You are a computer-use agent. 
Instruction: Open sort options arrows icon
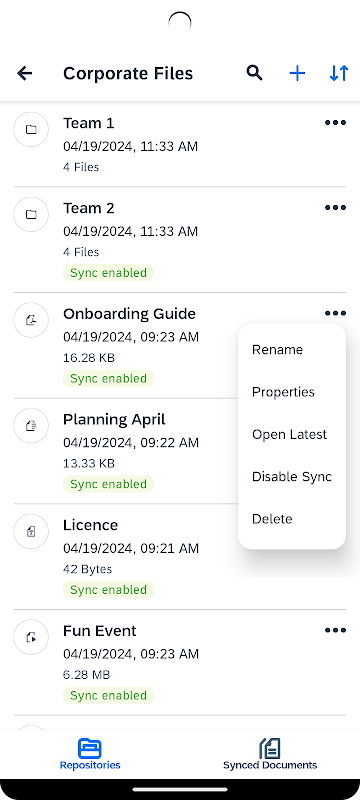pos(339,73)
